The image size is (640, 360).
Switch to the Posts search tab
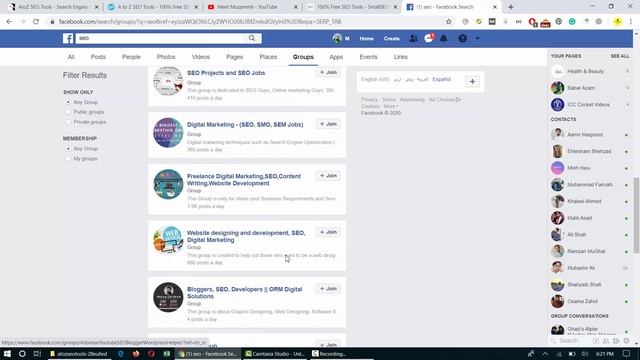pyautogui.click(x=98, y=57)
